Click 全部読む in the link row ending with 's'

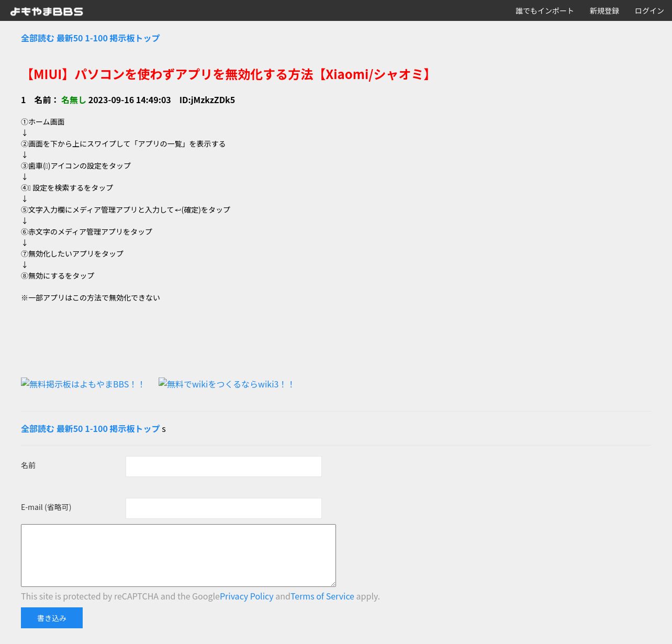coord(37,429)
